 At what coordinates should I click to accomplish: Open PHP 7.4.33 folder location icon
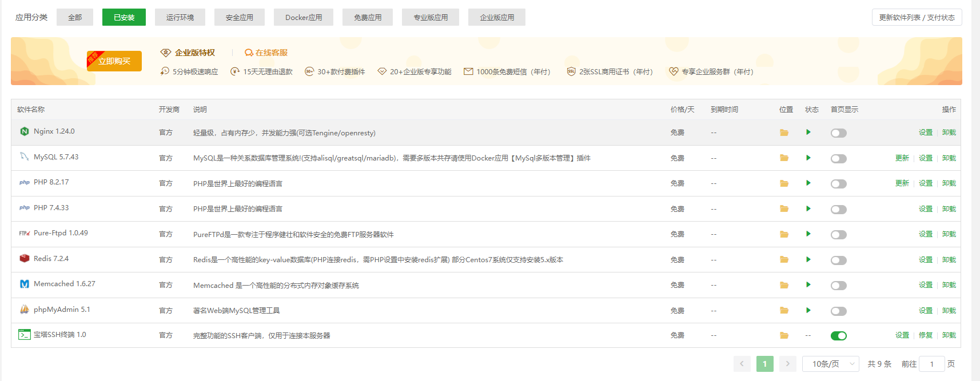click(x=784, y=209)
